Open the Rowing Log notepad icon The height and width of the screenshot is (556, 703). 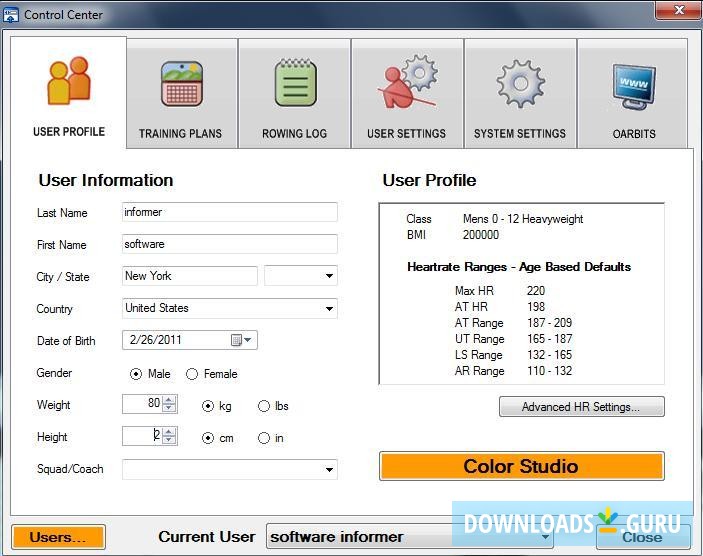295,84
